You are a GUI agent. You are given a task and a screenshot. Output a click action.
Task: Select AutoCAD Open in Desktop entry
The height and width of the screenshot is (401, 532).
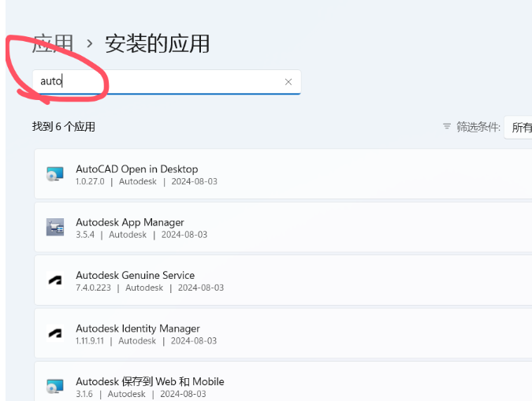tap(283, 173)
